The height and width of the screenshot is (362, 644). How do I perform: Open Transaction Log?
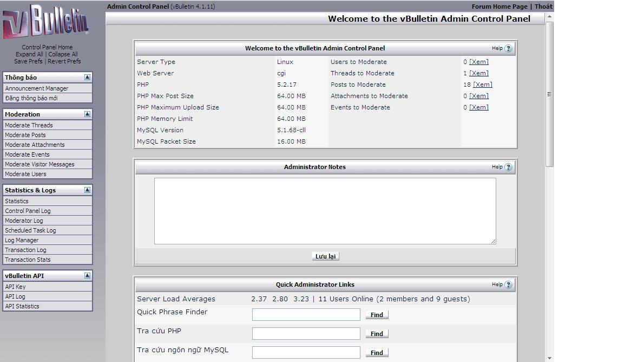(47, 250)
